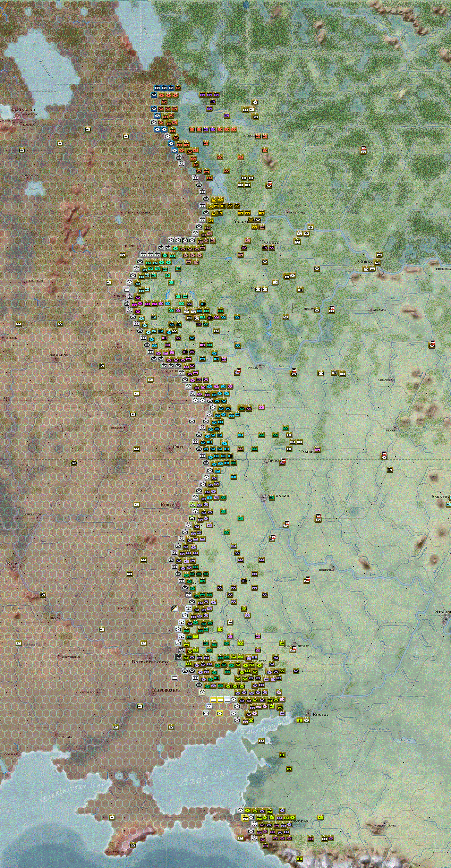Select the PC marker in northern Crimea

[112, 817]
